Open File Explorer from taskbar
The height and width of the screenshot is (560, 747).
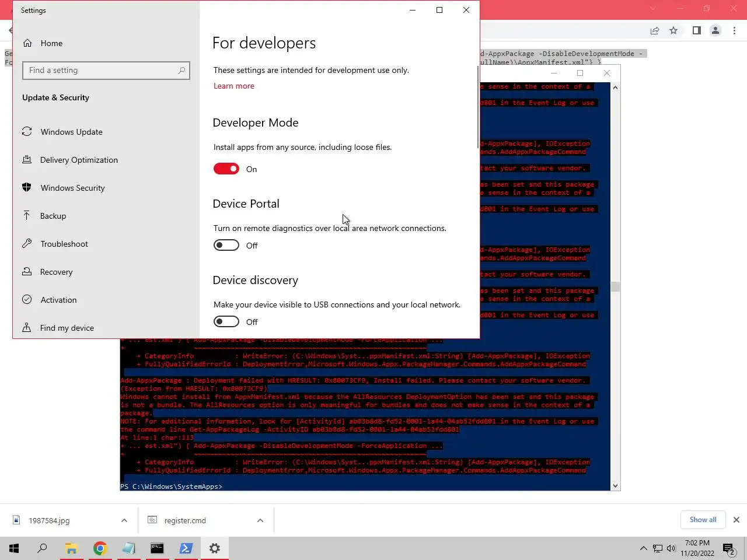tap(71, 548)
